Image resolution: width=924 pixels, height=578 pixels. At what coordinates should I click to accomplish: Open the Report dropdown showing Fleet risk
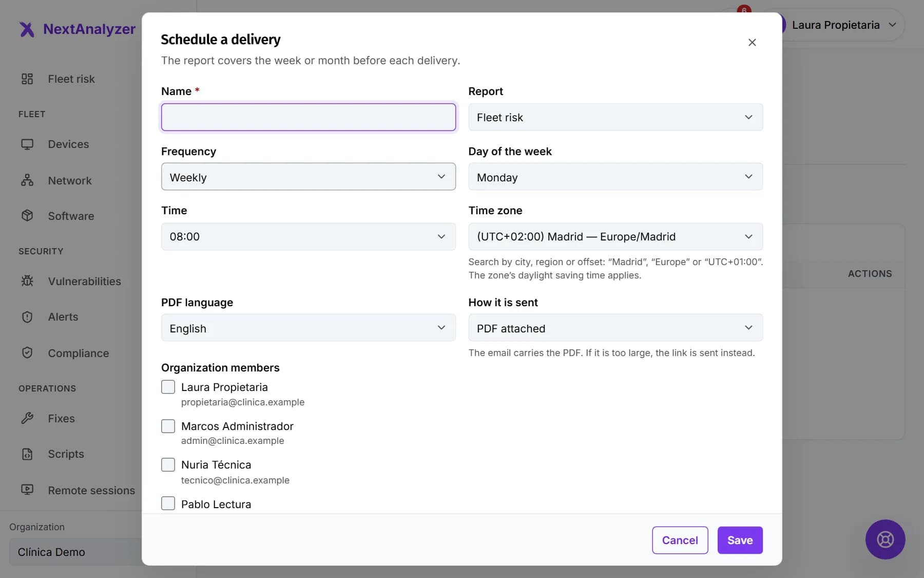pyautogui.click(x=615, y=117)
